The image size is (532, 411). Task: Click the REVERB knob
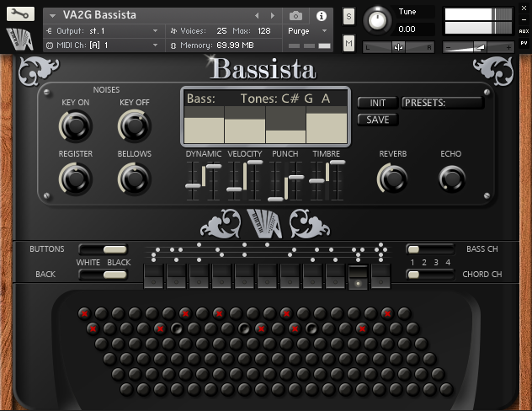click(x=392, y=178)
